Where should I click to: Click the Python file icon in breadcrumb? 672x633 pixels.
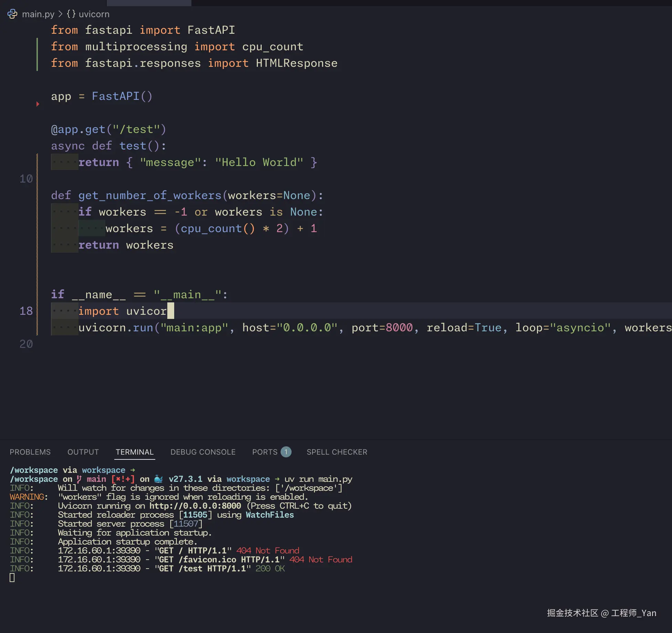(x=12, y=14)
